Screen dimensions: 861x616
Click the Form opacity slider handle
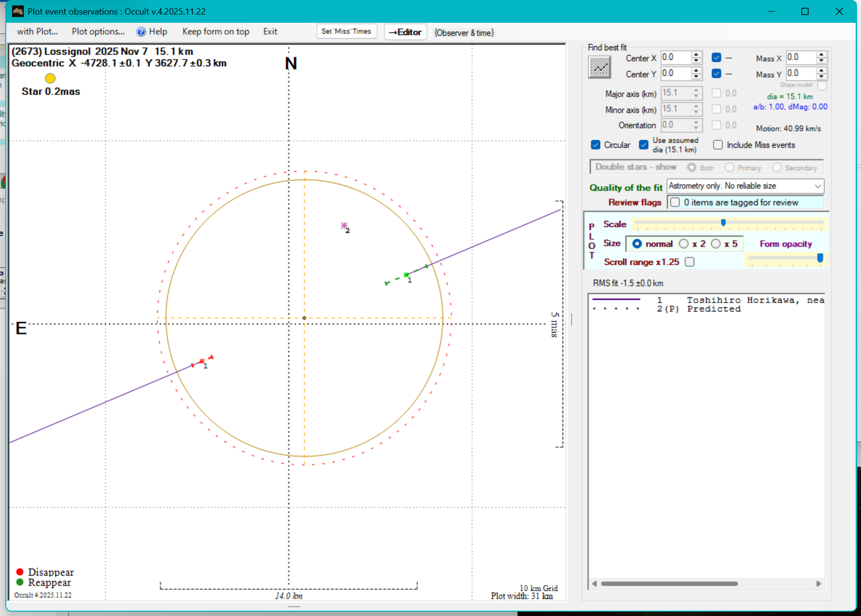coord(820,258)
